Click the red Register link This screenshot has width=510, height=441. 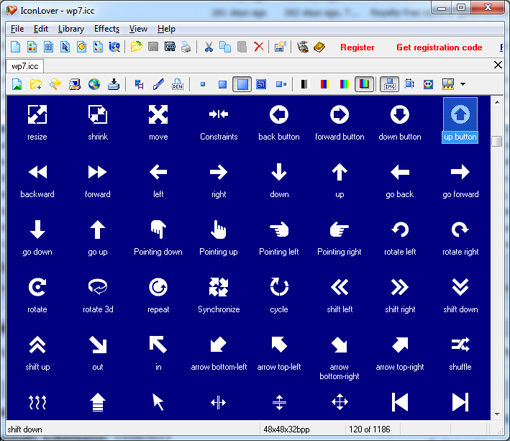(357, 47)
